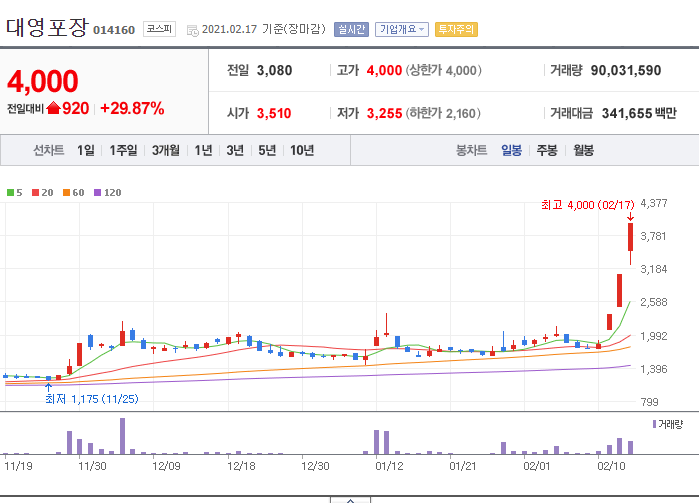
Task: Click the orange 60-day moving average legend
Action: click(x=74, y=193)
